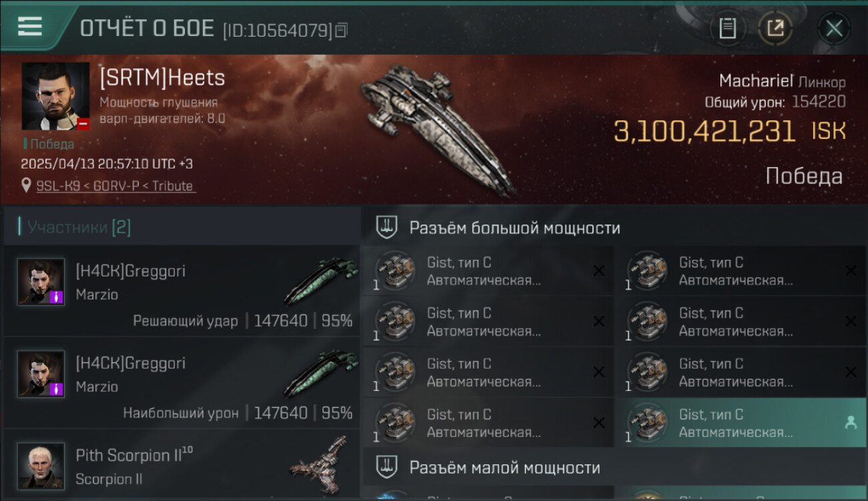This screenshot has height=501, width=868.
Task: Click first Greggori participant portrait
Action: (41, 282)
